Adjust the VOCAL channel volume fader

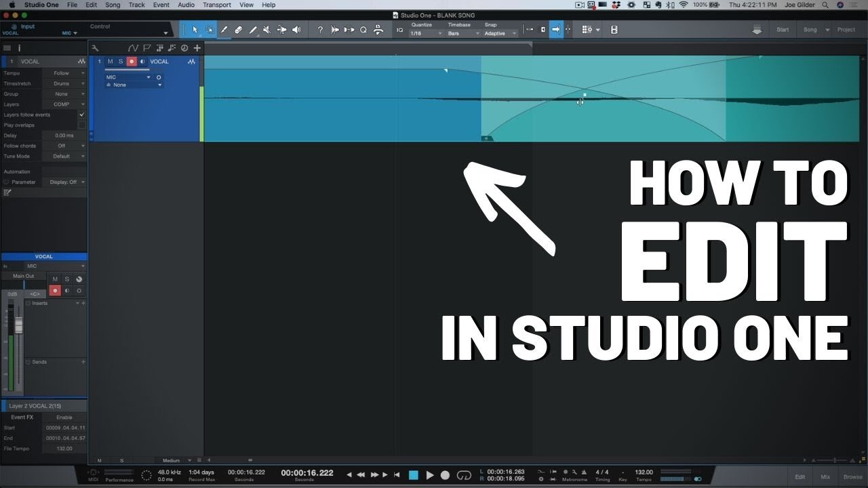(18, 326)
